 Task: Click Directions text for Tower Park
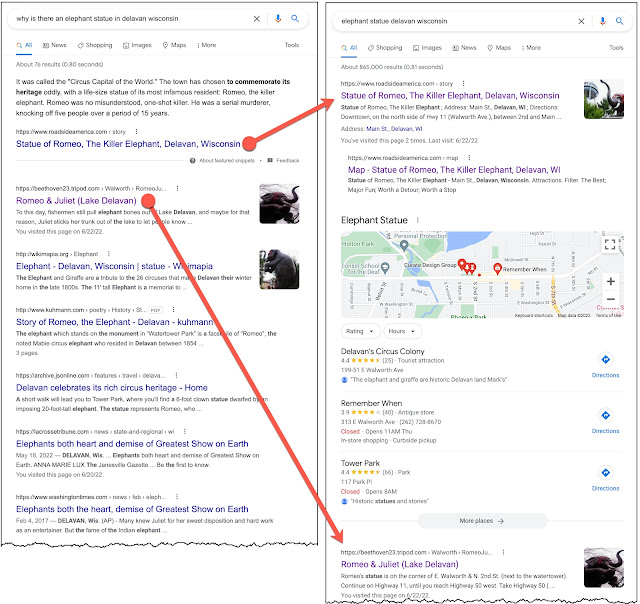pos(606,489)
